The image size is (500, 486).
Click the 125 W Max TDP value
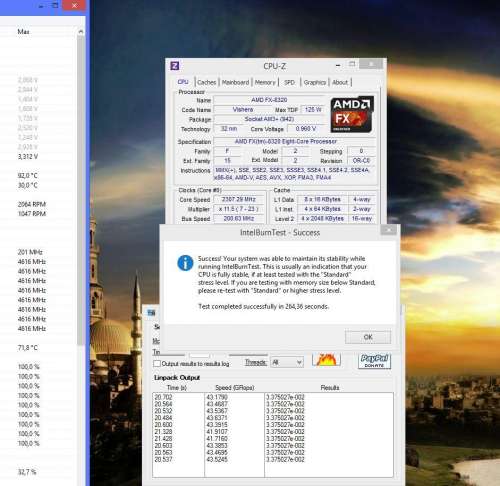(x=313, y=109)
